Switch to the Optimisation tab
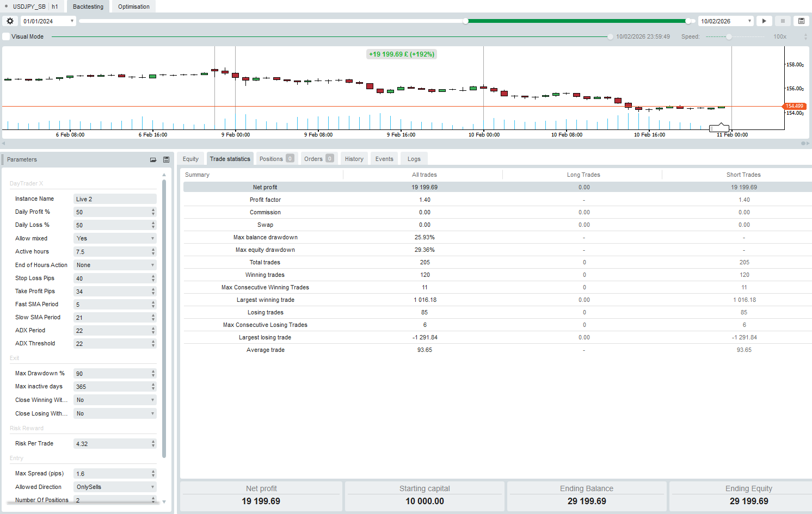Viewport: 812px width, 514px height. coord(133,6)
